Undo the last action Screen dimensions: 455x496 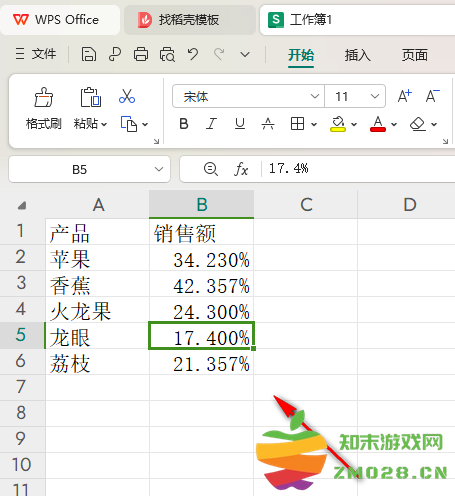click(x=193, y=54)
